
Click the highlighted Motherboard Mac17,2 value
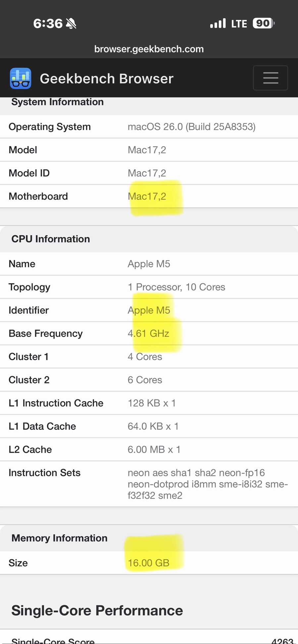pos(147,196)
